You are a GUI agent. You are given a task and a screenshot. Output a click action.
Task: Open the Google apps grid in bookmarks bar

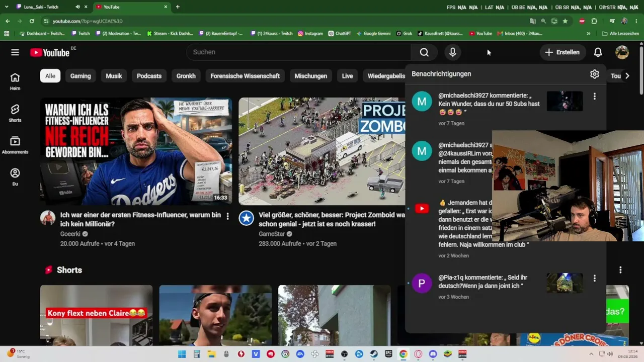click(x=7, y=34)
